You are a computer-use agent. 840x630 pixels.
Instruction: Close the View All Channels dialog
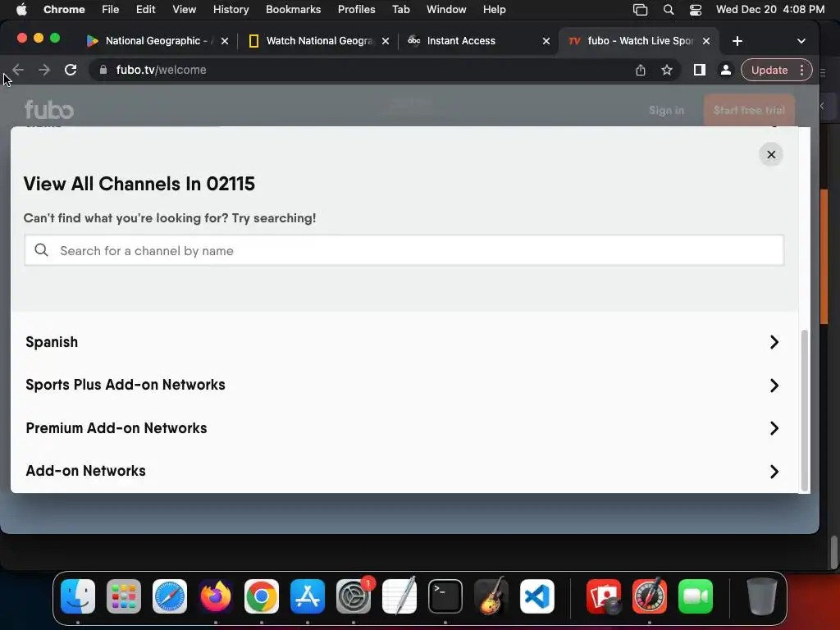point(771,154)
